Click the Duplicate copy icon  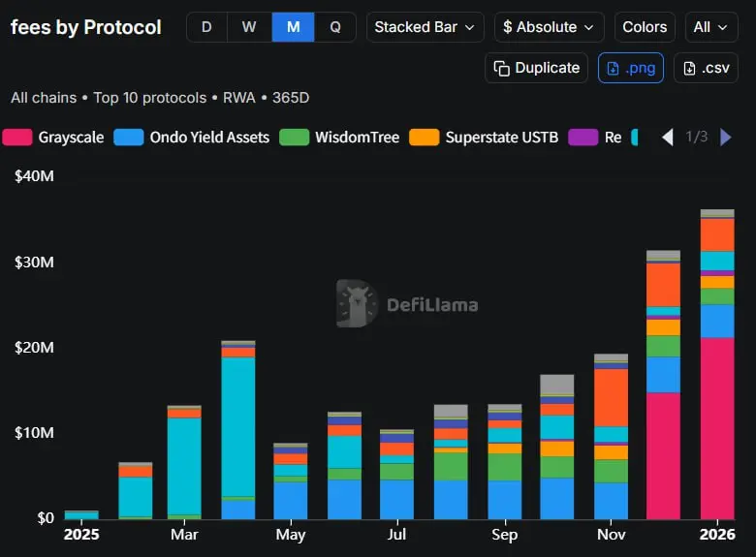click(x=501, y=68)
